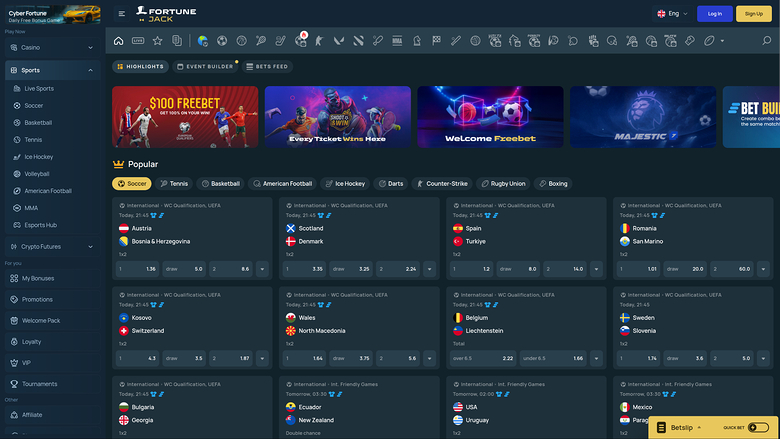Expand the Casino sidebar section

(x=52, y=47)
